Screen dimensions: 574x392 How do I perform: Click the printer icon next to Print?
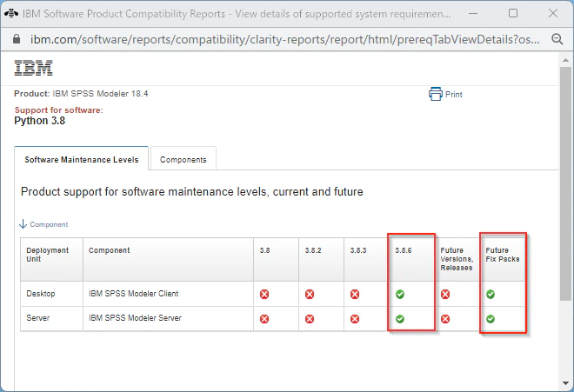point(435,94)
